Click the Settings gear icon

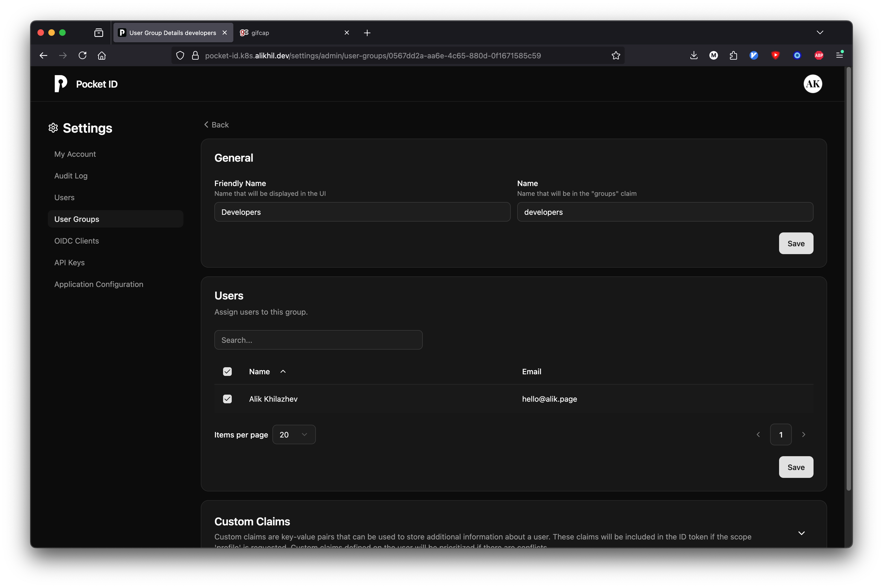(x=53, y=128)
